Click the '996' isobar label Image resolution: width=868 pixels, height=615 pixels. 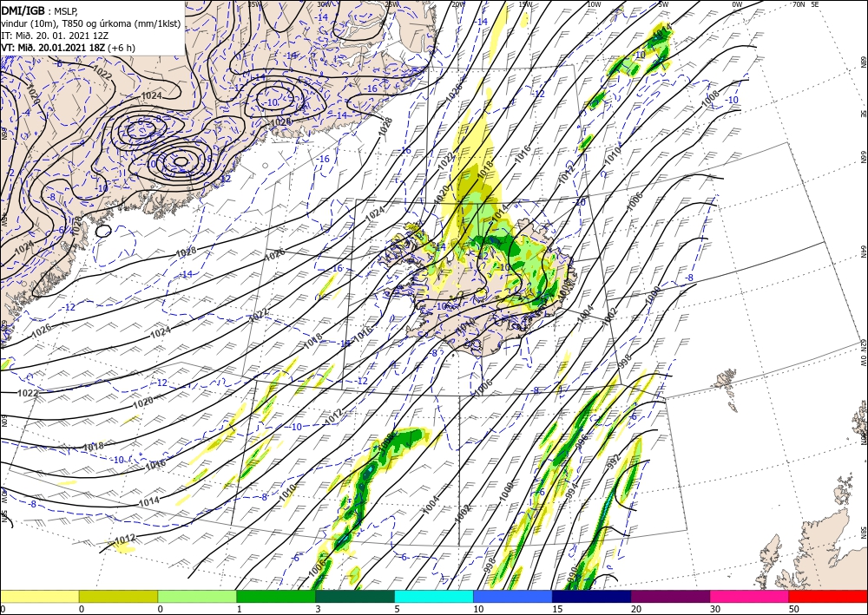(x=582, y=441)
